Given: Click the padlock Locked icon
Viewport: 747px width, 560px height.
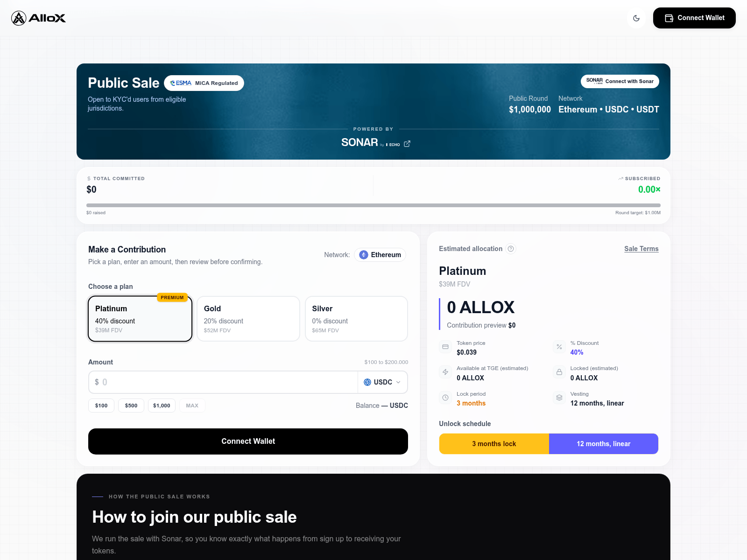Looking at the screenshot, I should (x=559, y=372).
